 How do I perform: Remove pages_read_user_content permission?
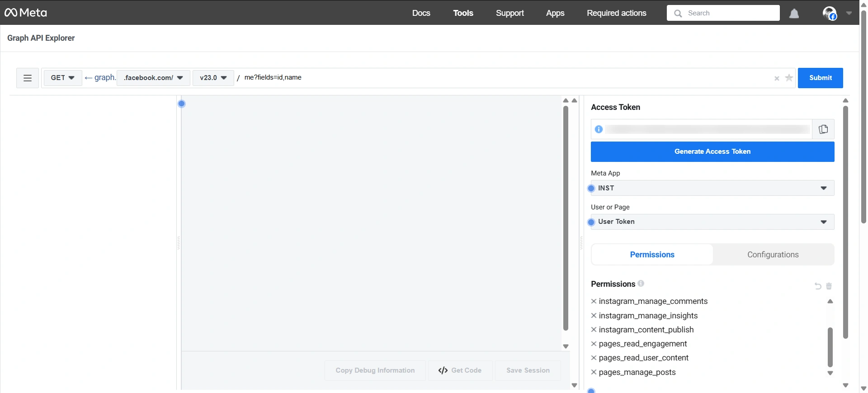[594, 358]
